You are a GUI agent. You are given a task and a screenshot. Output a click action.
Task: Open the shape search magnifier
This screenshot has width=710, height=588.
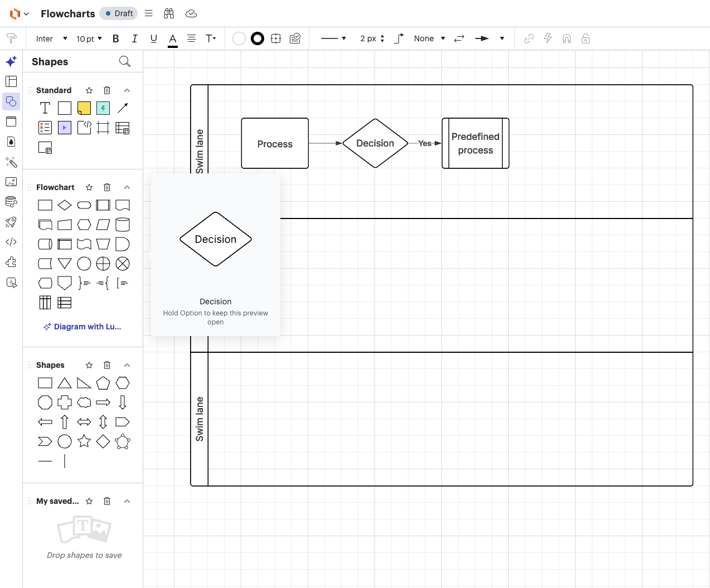125,61
